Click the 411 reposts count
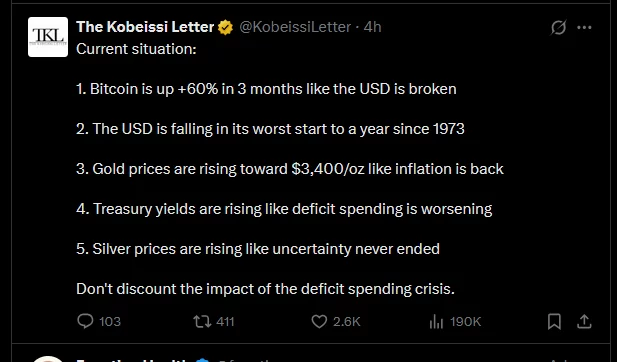The width and height of the screenshot is (617, 362). [x=225, y=322]
